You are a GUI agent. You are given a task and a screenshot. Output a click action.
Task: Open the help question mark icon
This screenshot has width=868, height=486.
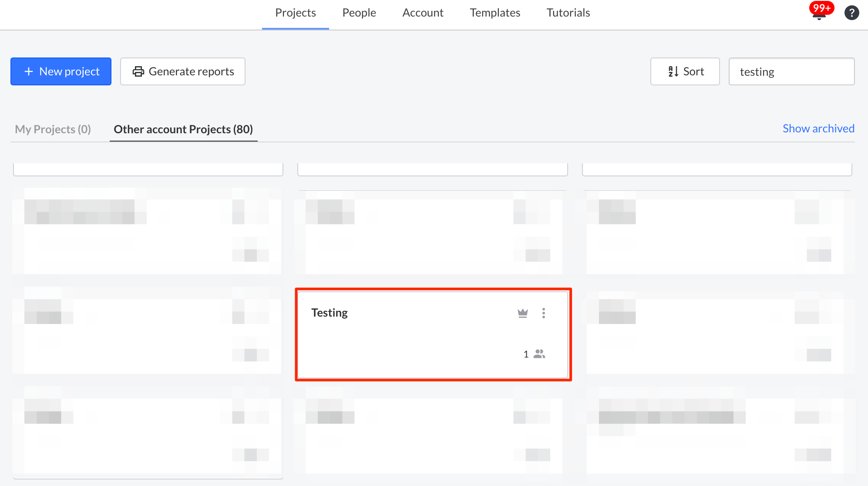click(x=851, y=13)
